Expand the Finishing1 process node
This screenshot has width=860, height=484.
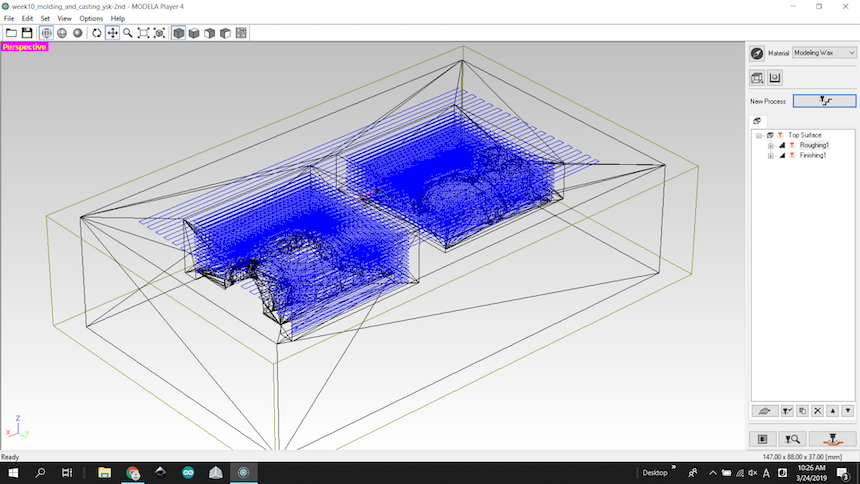(x=770, y=156)
